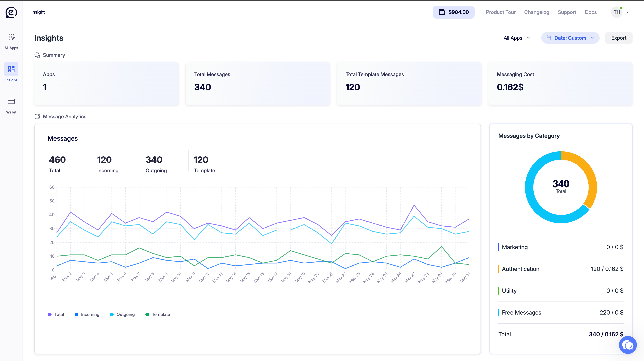644x361 pixels.
Task: Click the 340 / 0.162 $ total value
Action: tap(606, 334)
